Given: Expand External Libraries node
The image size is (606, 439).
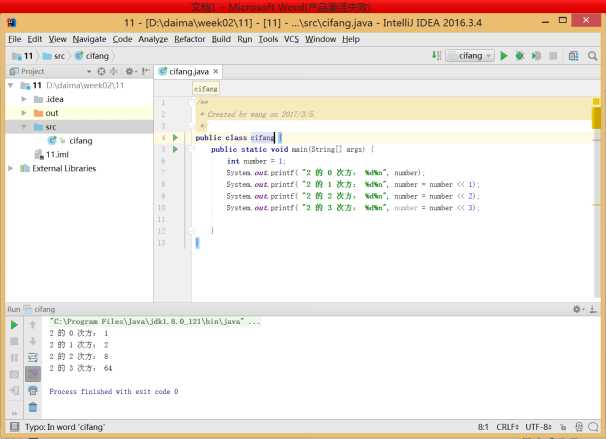Looking at the screenshot, I should tap(11, 168).
